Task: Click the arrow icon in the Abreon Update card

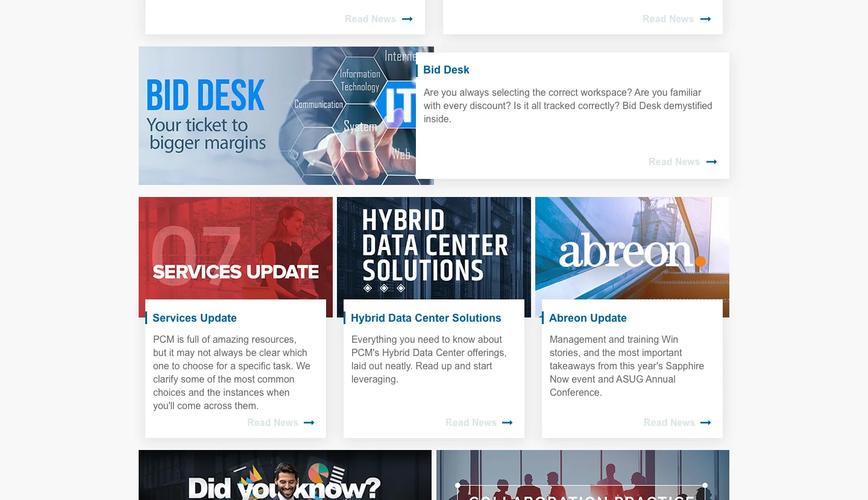Action: pyautogui.click(x=705, y=423)
